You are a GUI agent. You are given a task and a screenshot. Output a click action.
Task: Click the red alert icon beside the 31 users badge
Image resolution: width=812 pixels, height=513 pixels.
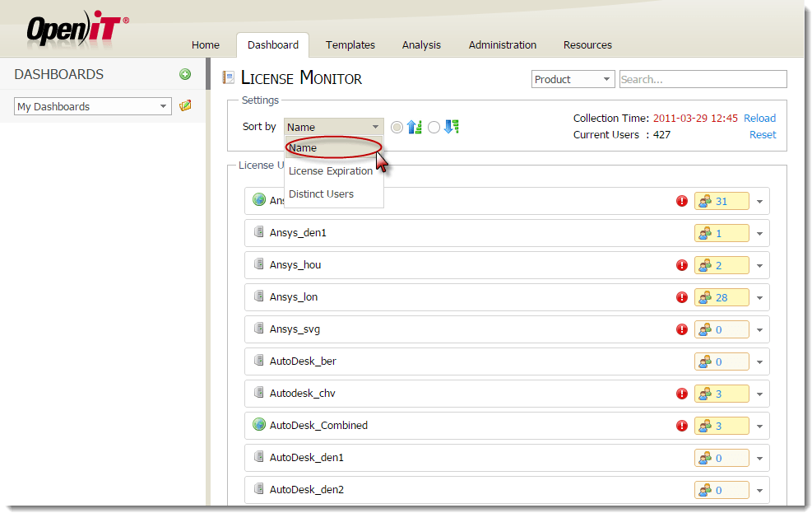tap(681, 201)
